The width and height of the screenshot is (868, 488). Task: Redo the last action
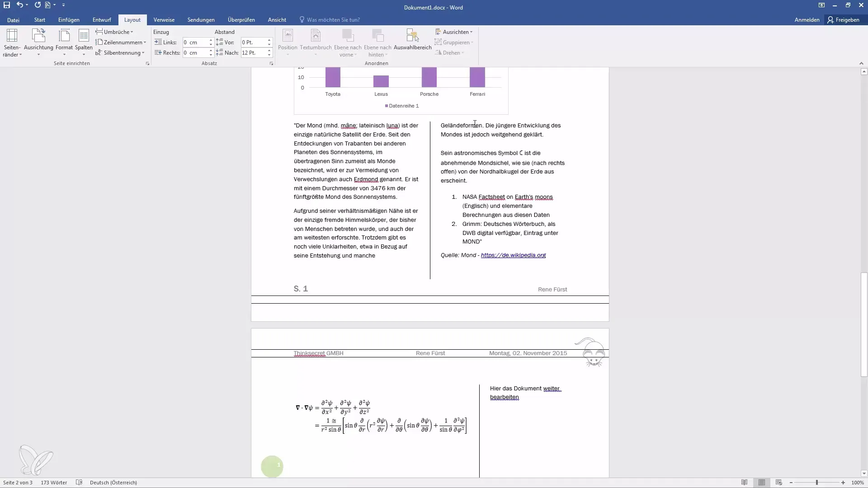pyautogui.click(x=38, y=5)
